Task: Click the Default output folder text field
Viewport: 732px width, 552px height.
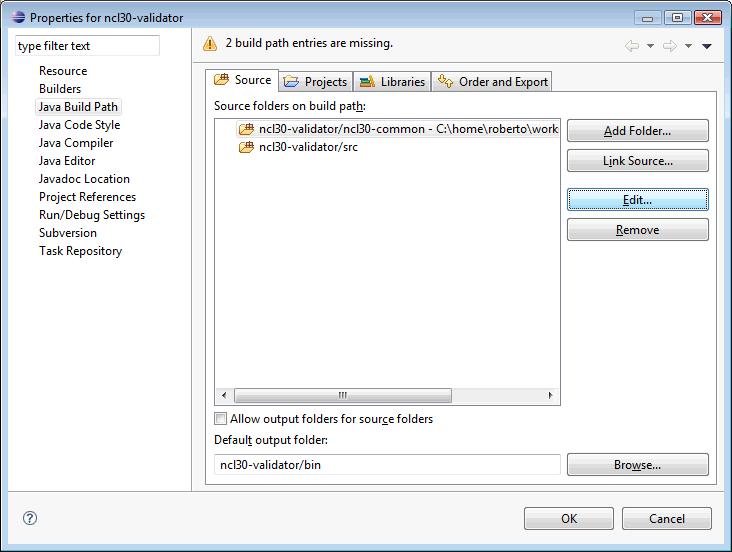Action: tap(387, 465)
